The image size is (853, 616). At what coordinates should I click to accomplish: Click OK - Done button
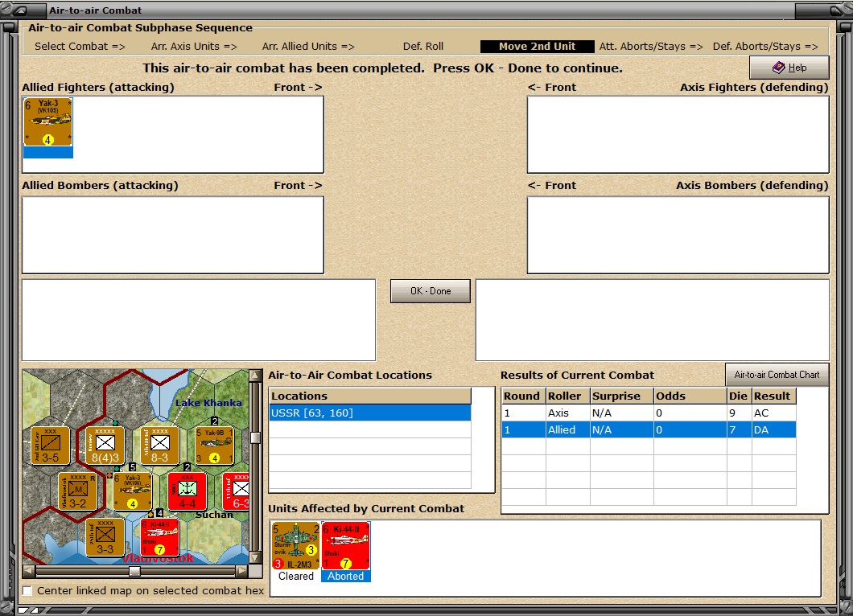click(x=431, y=291)
